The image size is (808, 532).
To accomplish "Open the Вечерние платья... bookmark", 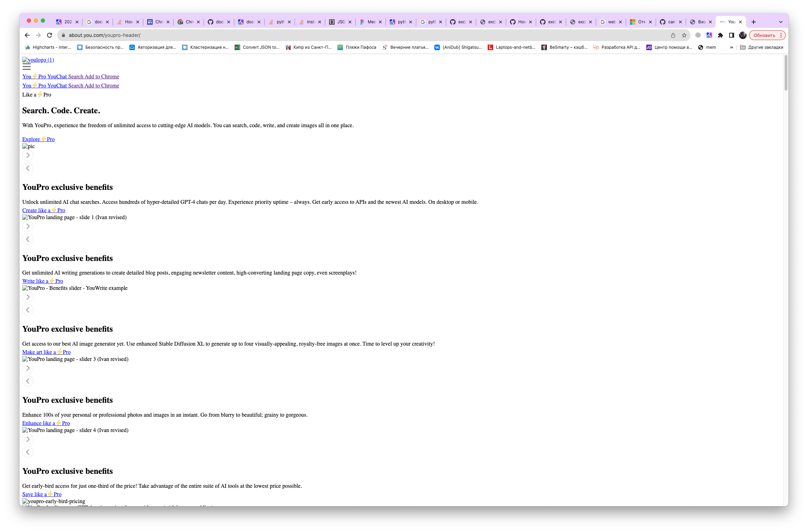I will 406,47.
